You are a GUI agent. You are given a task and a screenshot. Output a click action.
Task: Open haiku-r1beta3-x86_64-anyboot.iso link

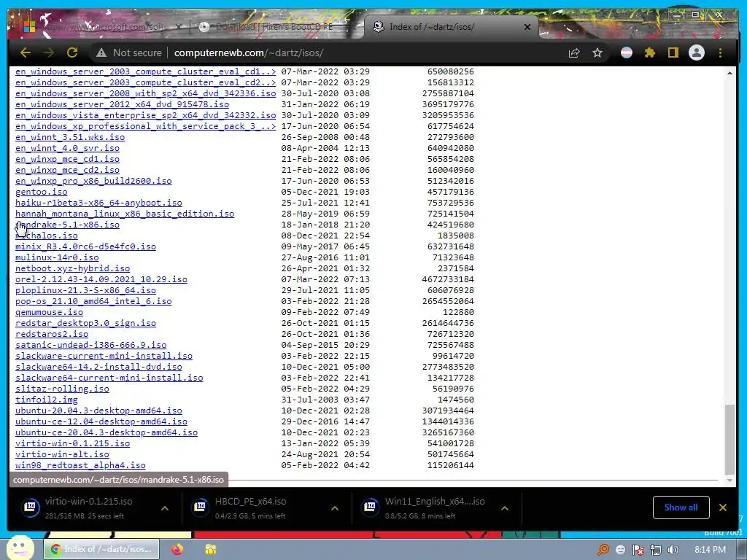pos(98,203)
